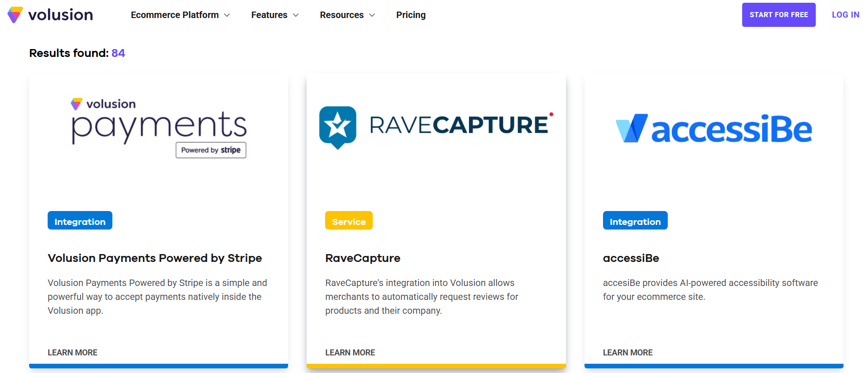Open the Volusion Payments Powered by Stripe title
The image size is (868, 373).
155,258
